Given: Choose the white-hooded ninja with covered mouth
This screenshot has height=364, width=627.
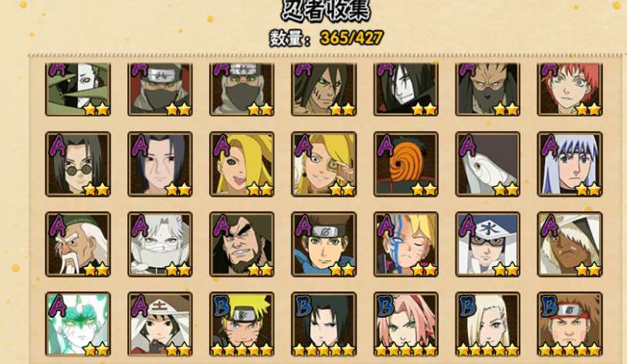Looking at the screenshot, I should tap(160, 244).
